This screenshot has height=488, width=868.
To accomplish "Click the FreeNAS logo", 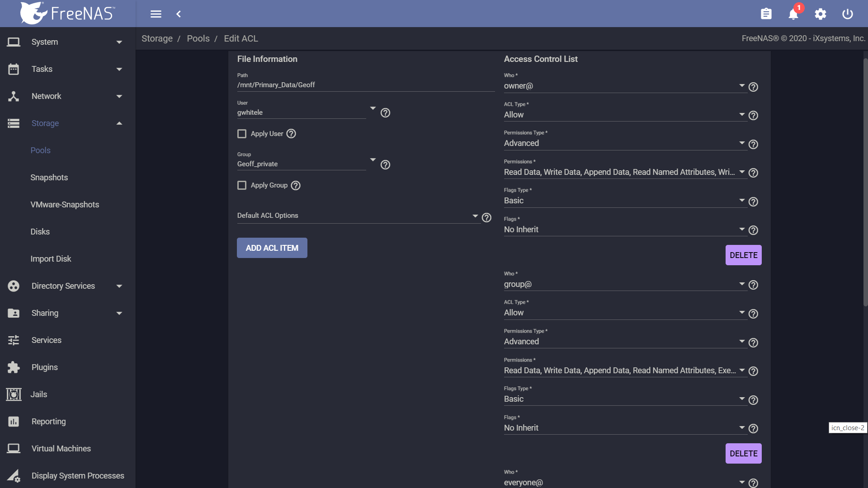I will tap(68, 13).
